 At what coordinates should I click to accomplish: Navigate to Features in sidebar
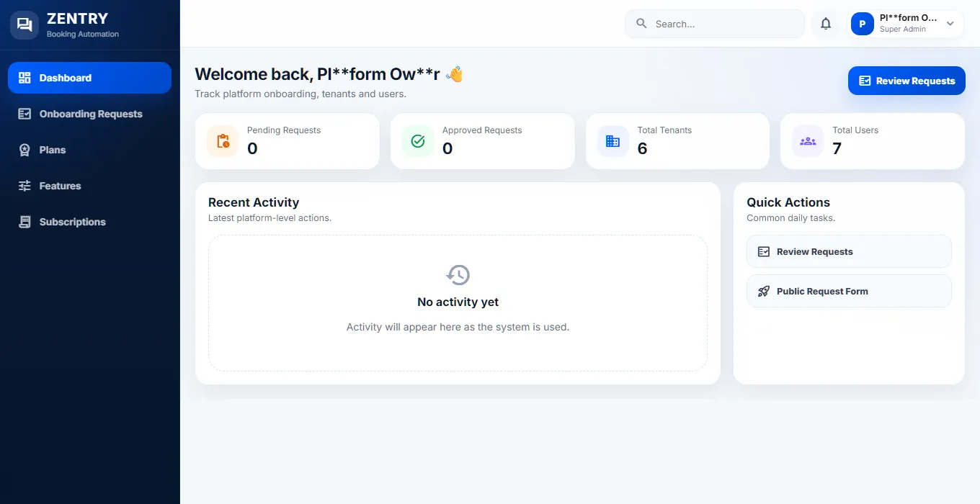point(89,186)
